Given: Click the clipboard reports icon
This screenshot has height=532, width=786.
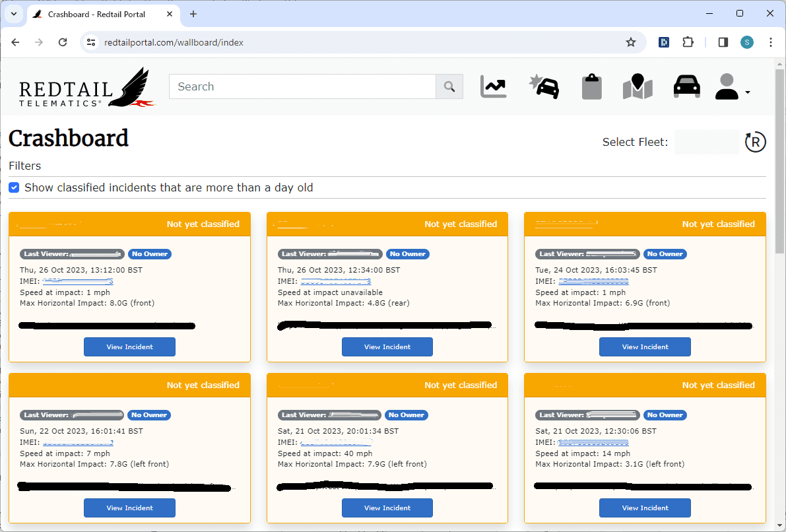Looking at the screenshot, I should click(591, 86).
